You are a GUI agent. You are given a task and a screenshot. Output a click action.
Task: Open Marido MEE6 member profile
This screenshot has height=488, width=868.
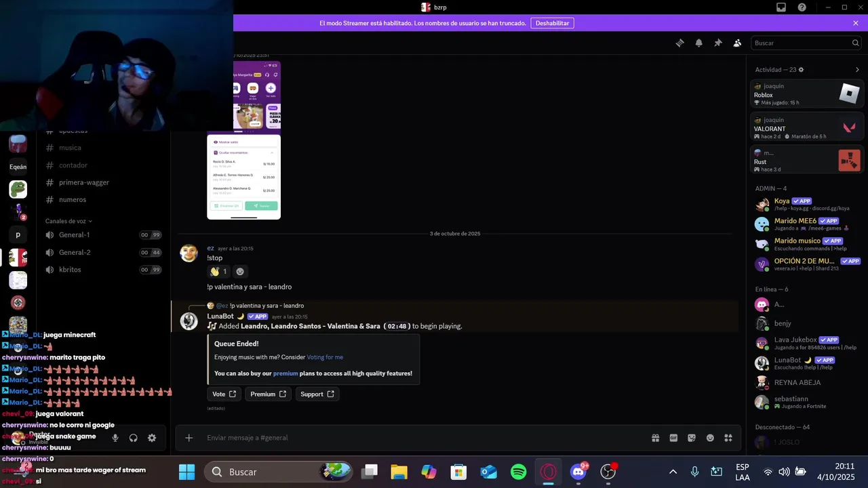[806, 224]
